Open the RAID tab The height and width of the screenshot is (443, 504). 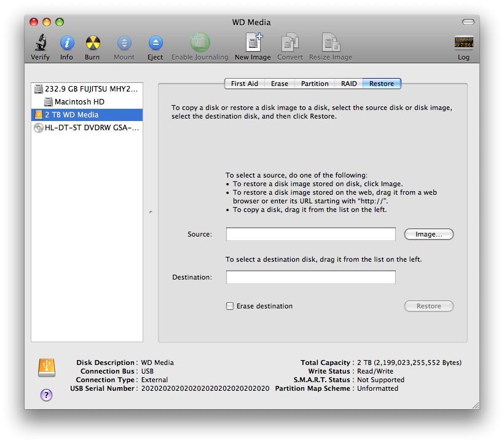click(348, 84)
